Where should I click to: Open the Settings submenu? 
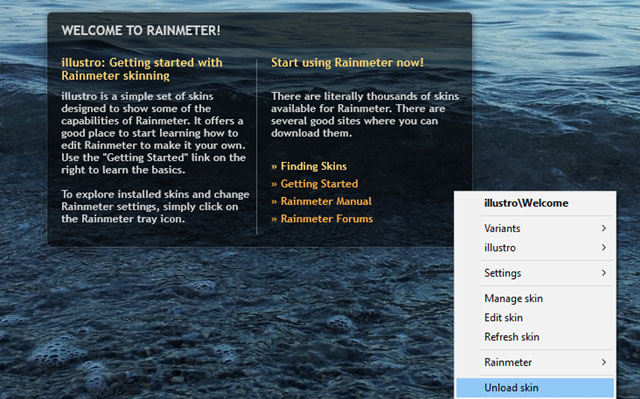535,273
